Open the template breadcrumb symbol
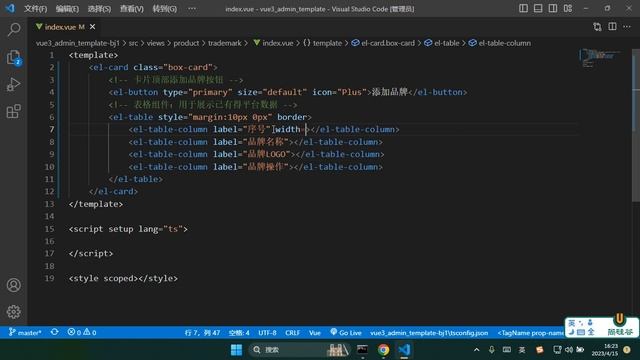 click(x=322, y=43)
